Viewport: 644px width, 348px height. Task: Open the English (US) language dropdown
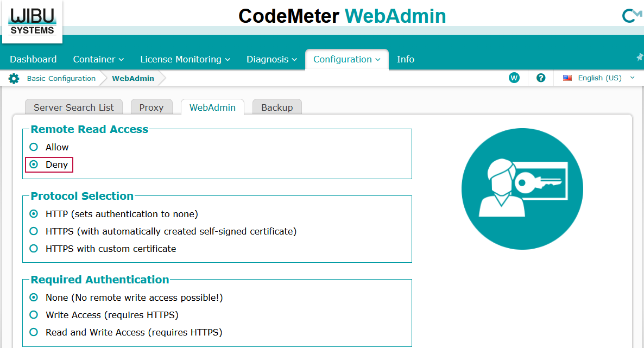[x=599, y=78]
